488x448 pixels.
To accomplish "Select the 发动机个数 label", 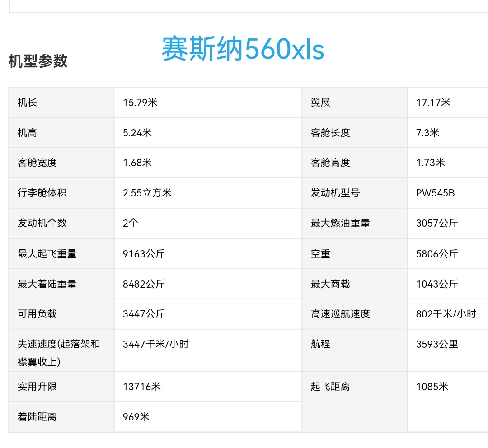I will click(x=42, y=223).
